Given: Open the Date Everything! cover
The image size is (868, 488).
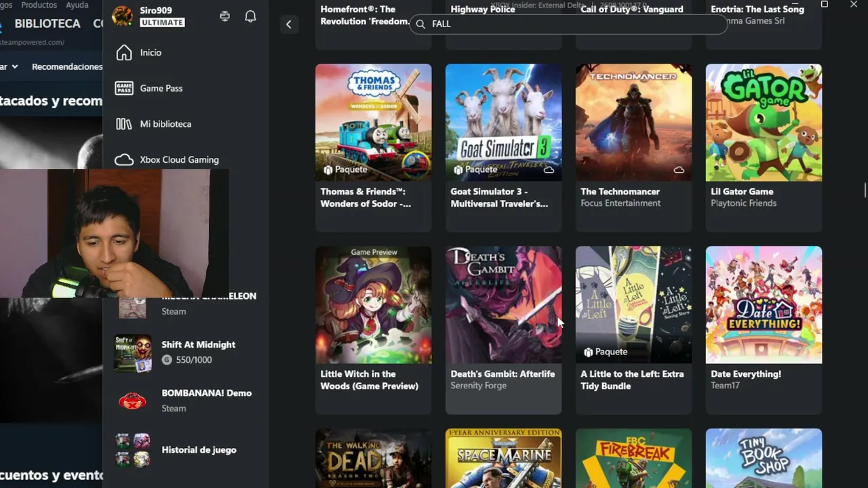Looking at the screenshot, I should 764,305.
